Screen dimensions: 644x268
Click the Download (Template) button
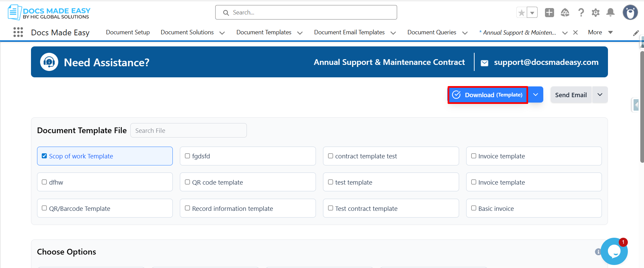point(488,95)
